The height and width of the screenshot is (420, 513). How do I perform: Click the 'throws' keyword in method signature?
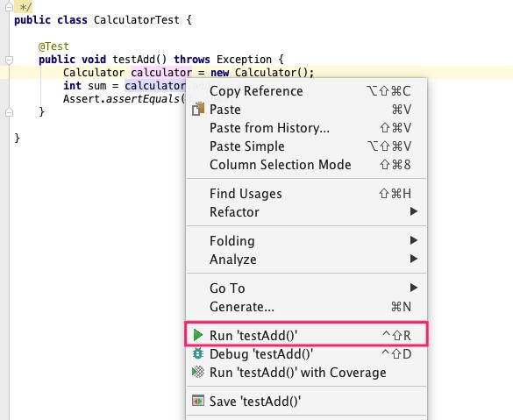pyautogui.click(x=192, y=60)
